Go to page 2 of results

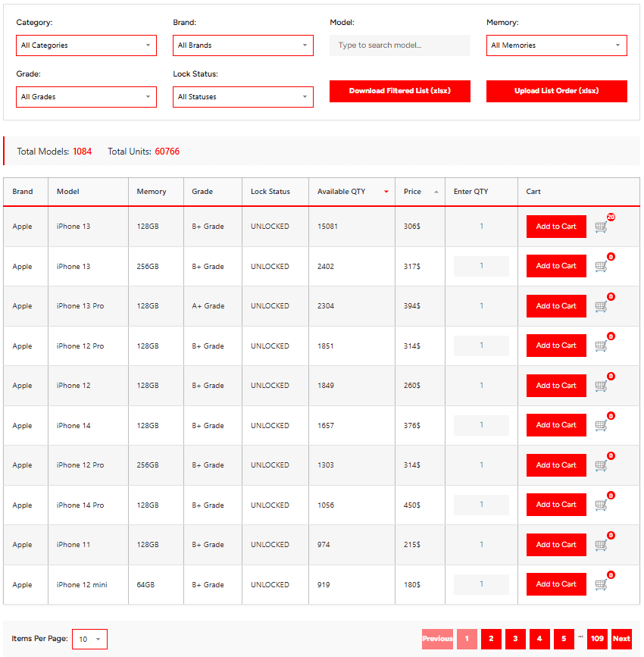(491, 639)
